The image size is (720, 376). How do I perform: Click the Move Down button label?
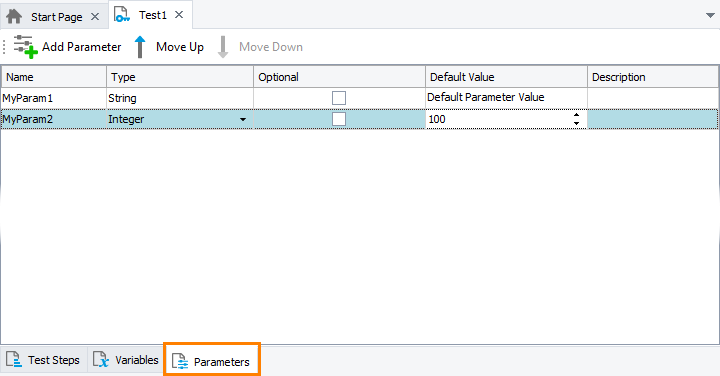[x=271, y=47]
